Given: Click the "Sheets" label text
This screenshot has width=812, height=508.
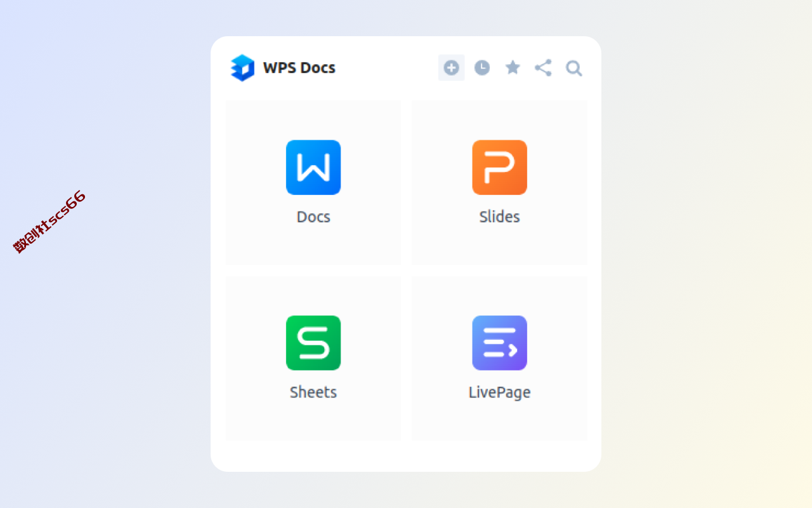Looking at the screenshot, I should click(x=313, y=392).
